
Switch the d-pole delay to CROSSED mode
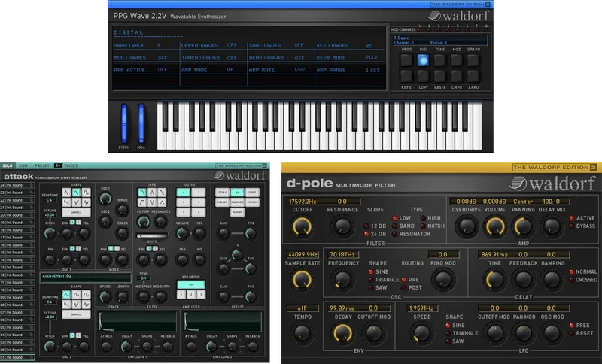pos(572,280)
